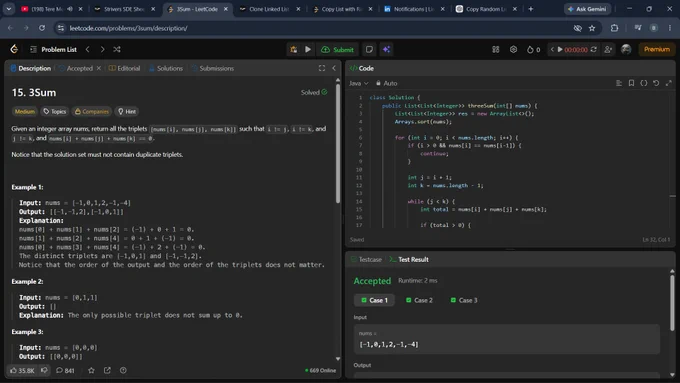
Task: Share the problem via share icon
Action: [107, 370]
